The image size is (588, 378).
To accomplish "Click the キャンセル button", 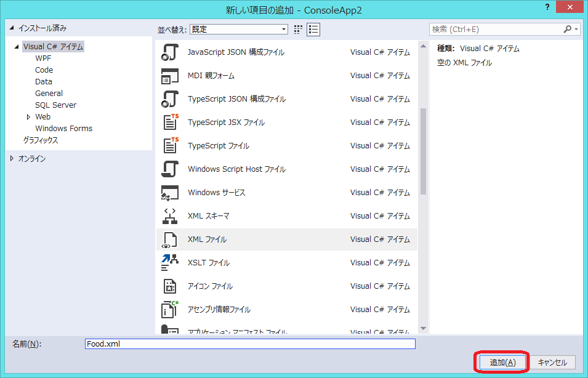I will point(552,362).
